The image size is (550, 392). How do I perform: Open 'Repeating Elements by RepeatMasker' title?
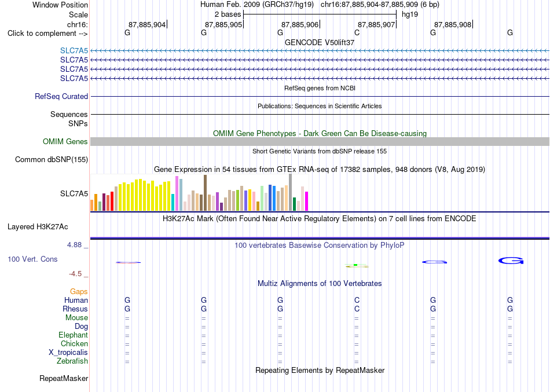point(320,370)
